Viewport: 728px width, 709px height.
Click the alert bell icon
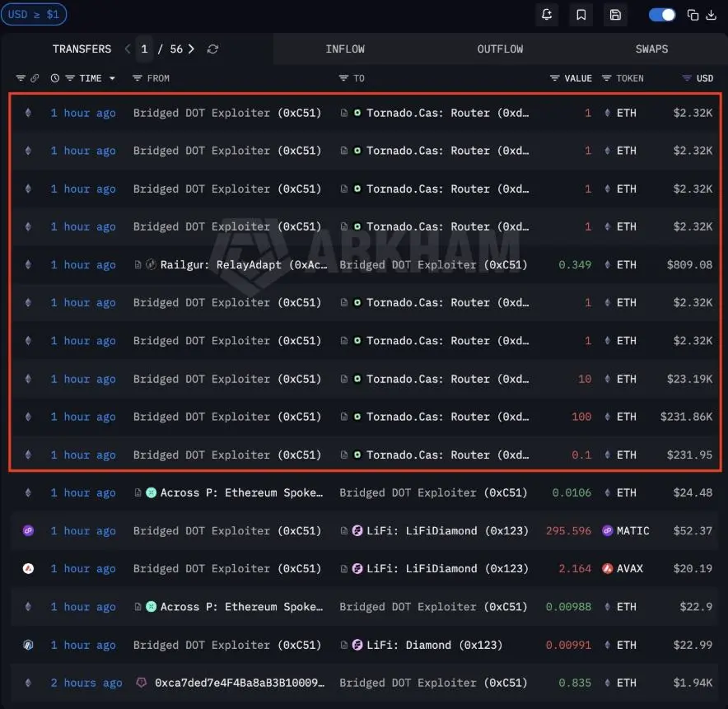click(x=547, y=15)
